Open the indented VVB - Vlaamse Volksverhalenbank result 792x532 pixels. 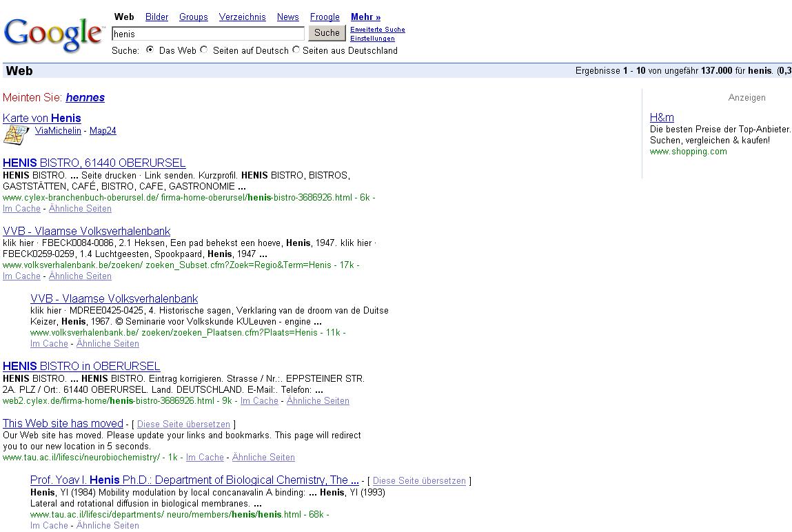(114, 298)
